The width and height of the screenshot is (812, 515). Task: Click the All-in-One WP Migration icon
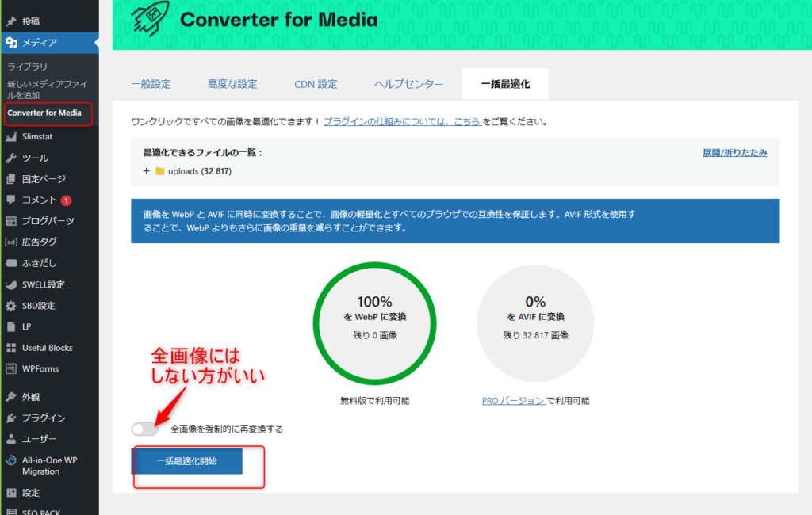point(11,460)
